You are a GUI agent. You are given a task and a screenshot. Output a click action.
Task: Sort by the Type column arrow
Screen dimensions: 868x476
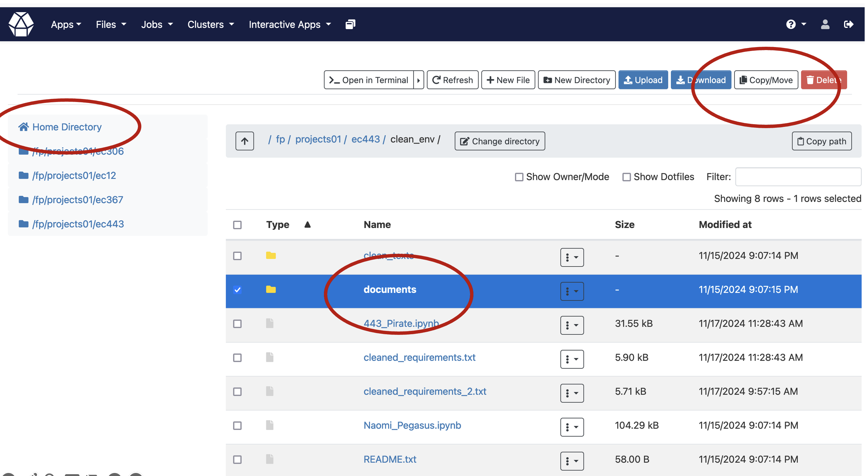coord(307,224)
